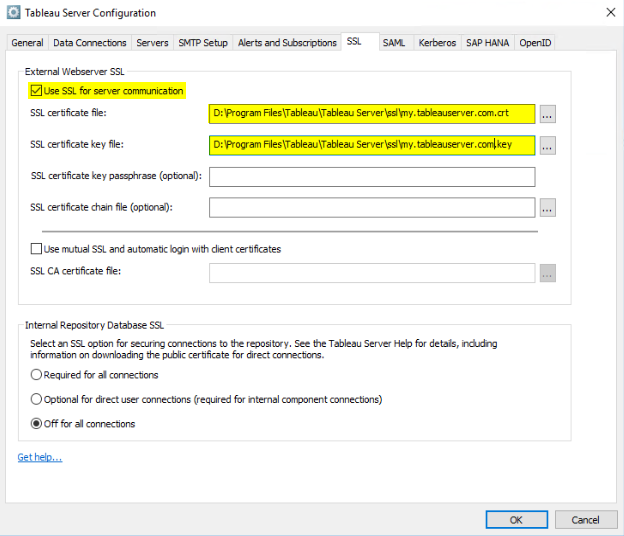This screenshot has width=624, height=536.
Task: Focus the SSL certificate key passphrase field
Action: (x=372, y=177)
